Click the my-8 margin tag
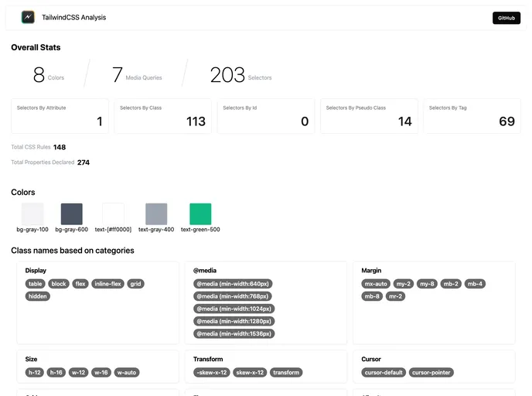 click(427, 284)
